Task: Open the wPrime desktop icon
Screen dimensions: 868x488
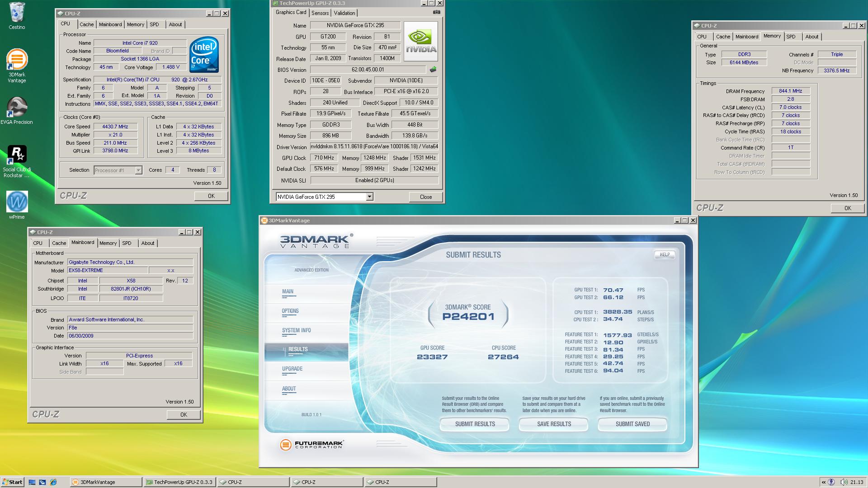Action: (17, 205)
